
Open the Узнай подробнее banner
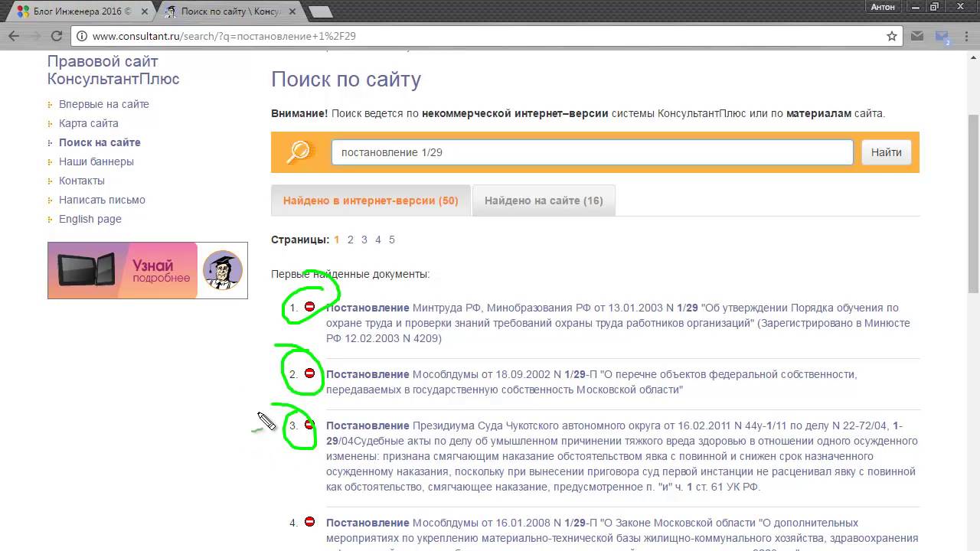tap(148, 270)
